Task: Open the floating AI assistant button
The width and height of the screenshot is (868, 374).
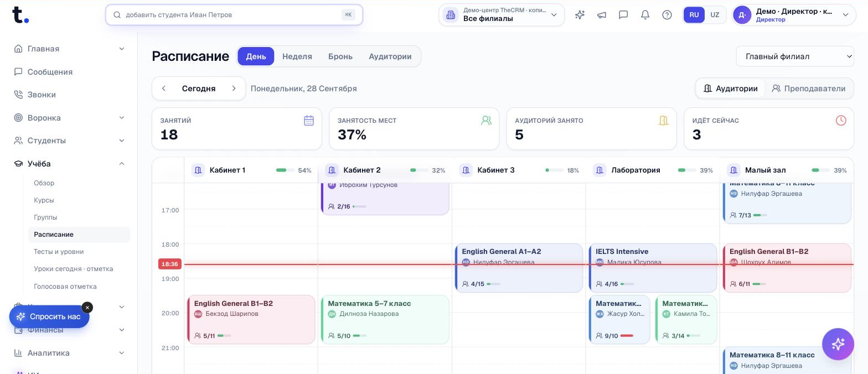Action: pos(838,344)
